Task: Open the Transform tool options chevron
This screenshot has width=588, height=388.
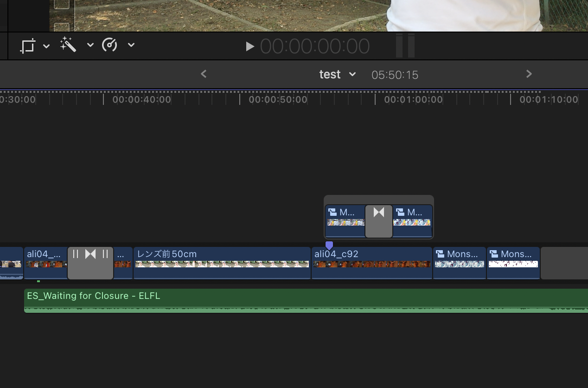Action: coord(46,46)
